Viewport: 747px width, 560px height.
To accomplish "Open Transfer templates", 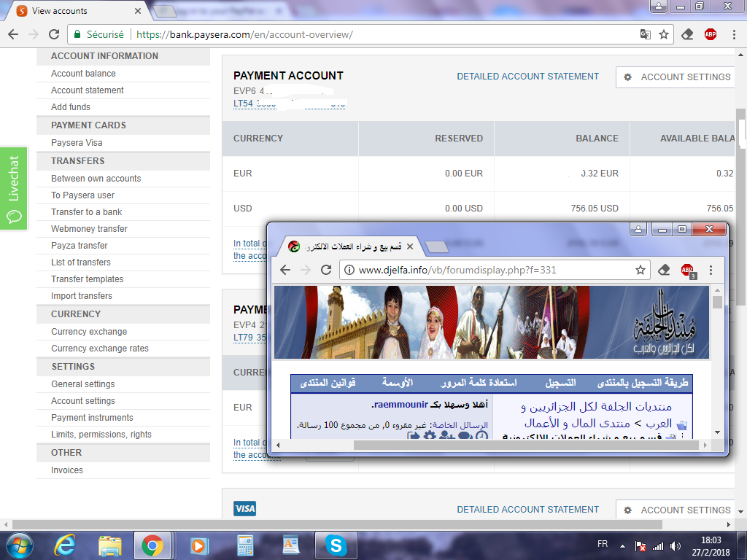I will click(x=88, y=279).
